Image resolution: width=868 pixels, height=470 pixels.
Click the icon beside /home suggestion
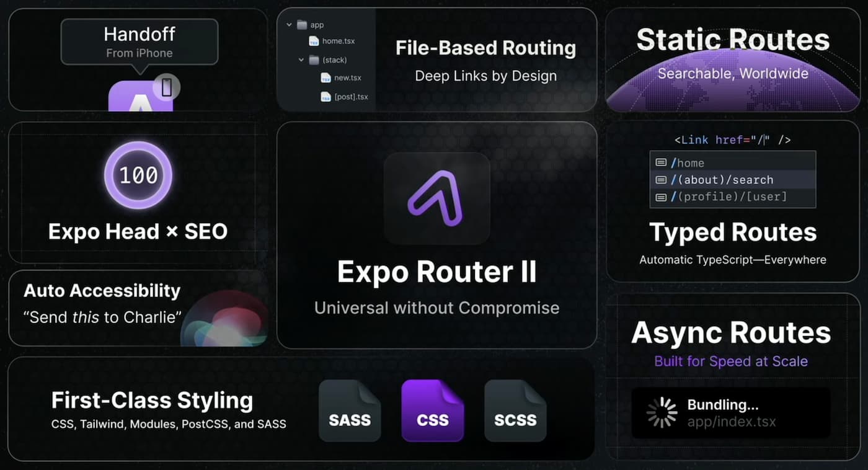click(661, 162)
